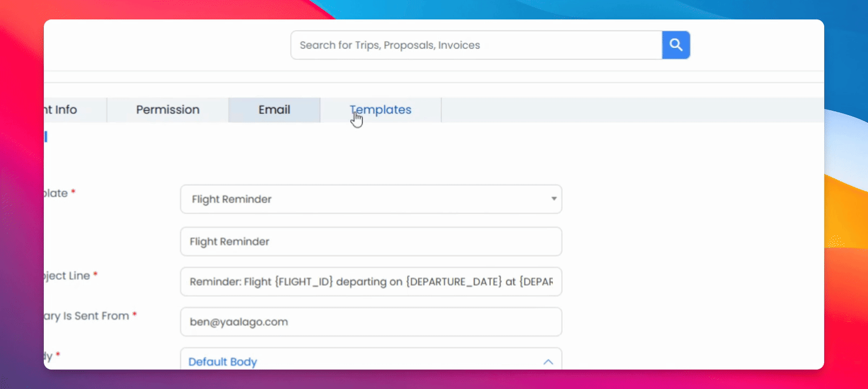Collapse the Default Body section chevron

(x=548, y=362)
